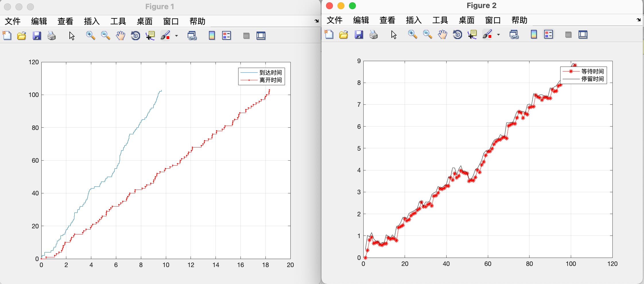Select Rotate 3D tool in Figure 1
Screen dimensions: 644x284
(135, 36)
